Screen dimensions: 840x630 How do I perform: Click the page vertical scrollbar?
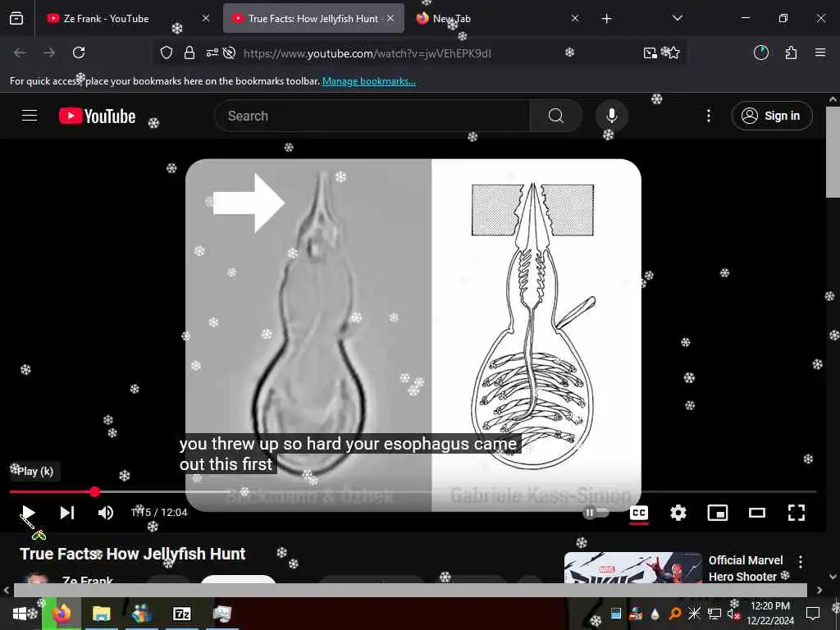tap(833, 152)
